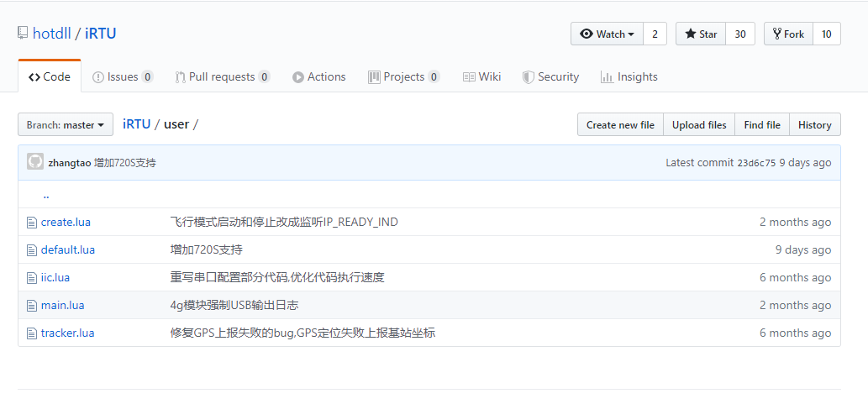
Task: Click the zhangtao avatar image
Action: pyautogui.click(x=35, y=161)
